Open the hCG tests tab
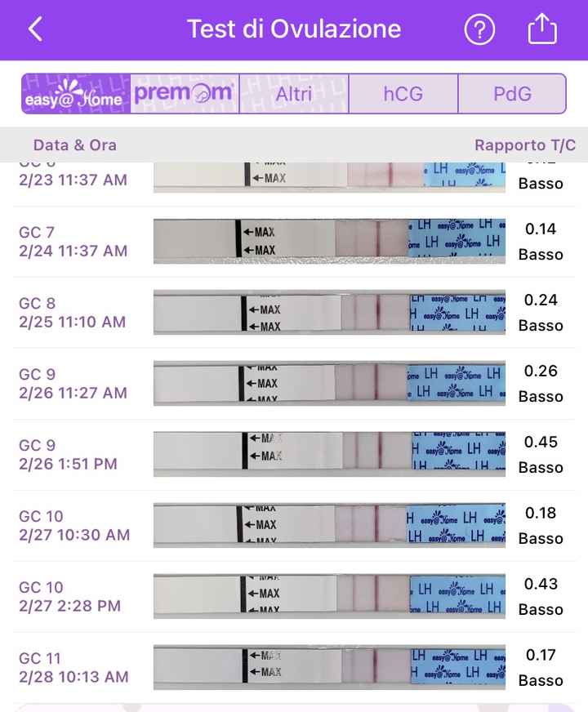 click(x=403, y=94)
